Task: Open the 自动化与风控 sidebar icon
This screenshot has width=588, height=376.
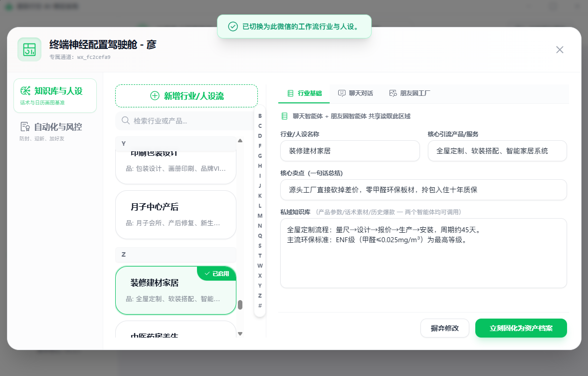Action: click(24, 127)
